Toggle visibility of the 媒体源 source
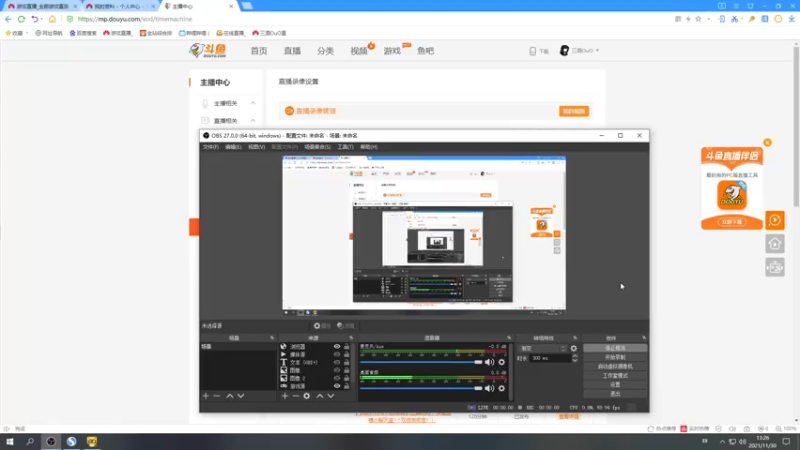 pyautogui.click(x=337, y=355)
